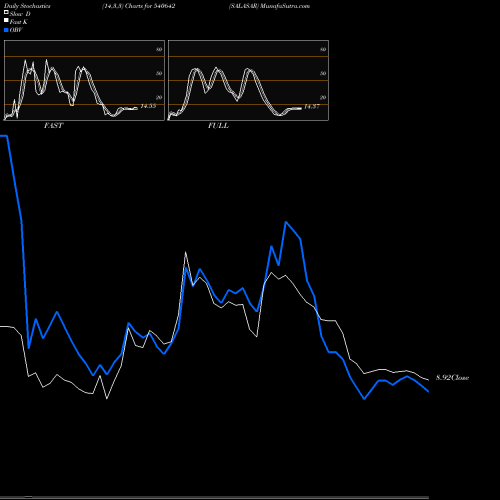Click the 'Slow D' legend label

[20, 14]
